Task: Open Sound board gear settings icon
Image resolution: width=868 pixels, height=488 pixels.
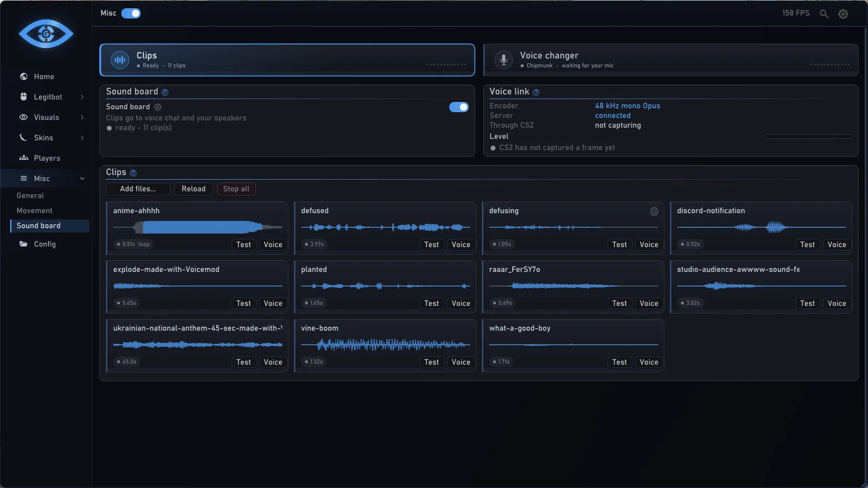Action: (158, 107)
